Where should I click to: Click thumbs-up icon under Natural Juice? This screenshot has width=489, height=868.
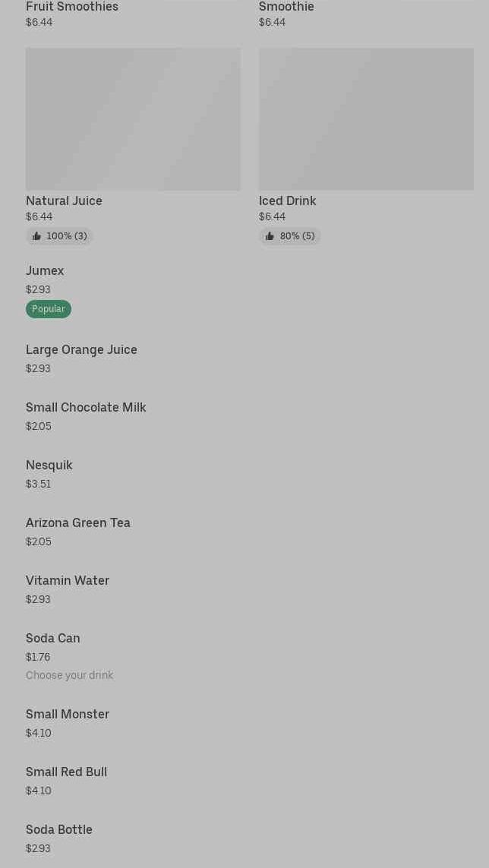[36, 236]
